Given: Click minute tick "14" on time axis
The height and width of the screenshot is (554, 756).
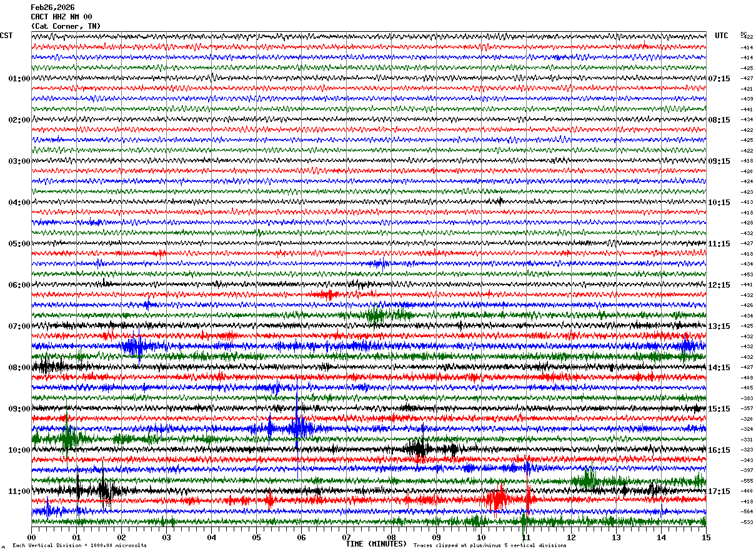Looking at the screenshot, I should 661,537.
